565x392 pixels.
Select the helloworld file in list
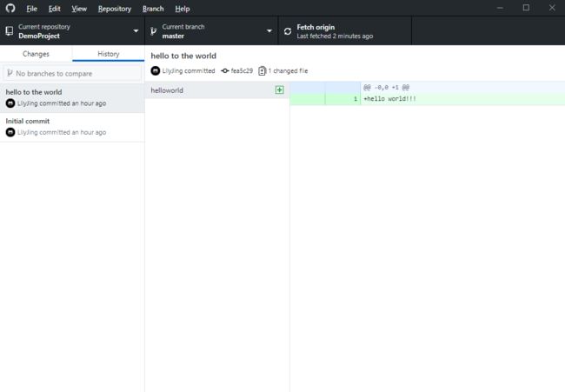point(217,90)
